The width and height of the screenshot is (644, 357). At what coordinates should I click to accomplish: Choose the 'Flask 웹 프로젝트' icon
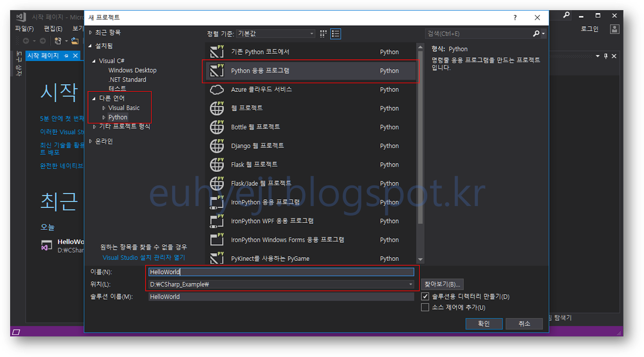217,164
